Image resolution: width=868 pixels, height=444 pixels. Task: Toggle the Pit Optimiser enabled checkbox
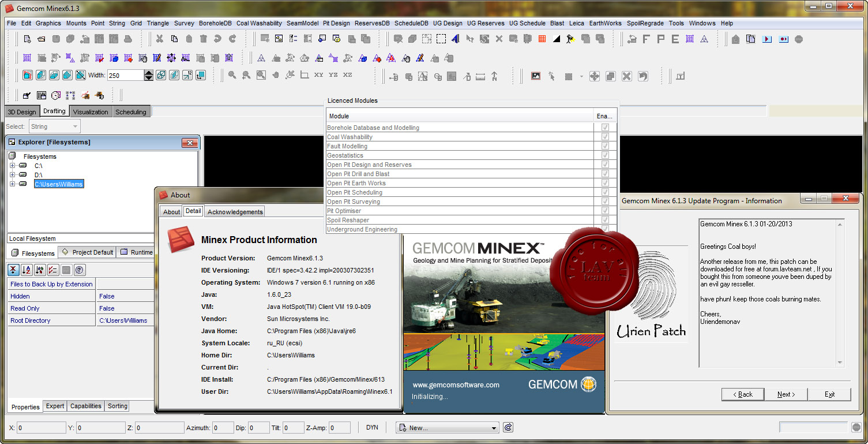tap(605, 211)
